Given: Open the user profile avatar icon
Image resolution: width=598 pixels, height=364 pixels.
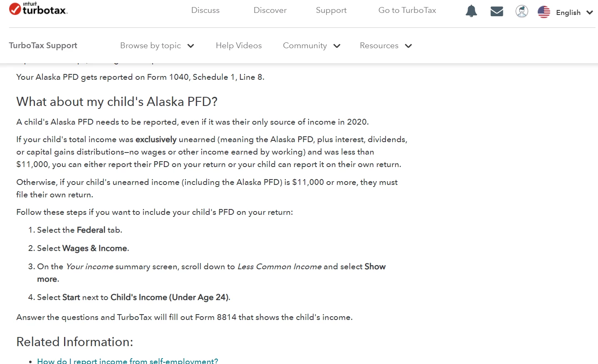Looking at the screenshot, I should [522, 11].
